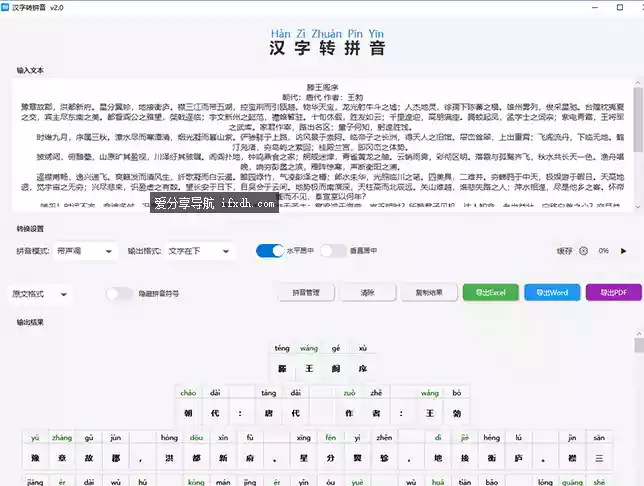The width and height of the screenshot is (644, 486).
Task: Click the 拼音管理 button
Action: coord(306,293)
